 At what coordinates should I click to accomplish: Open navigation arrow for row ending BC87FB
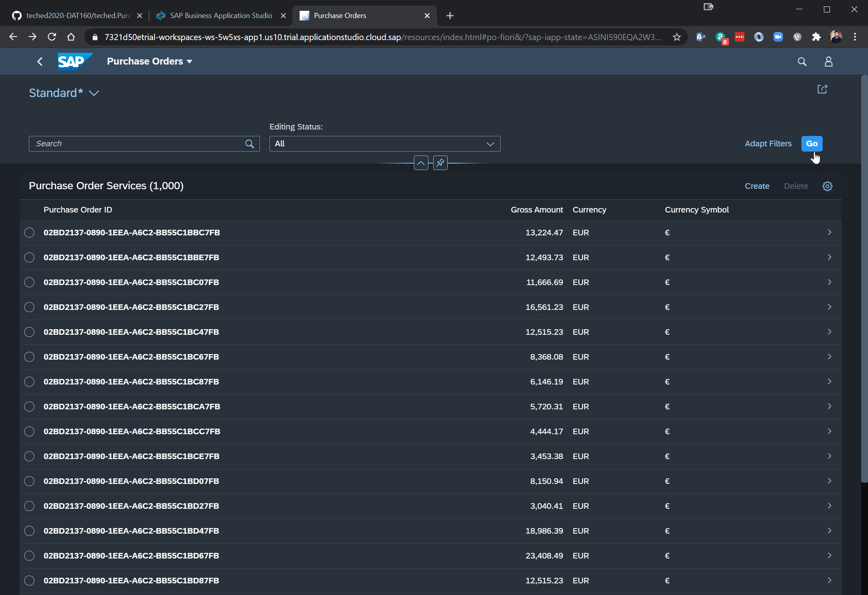pyautogui.click(x=829, y=382)
